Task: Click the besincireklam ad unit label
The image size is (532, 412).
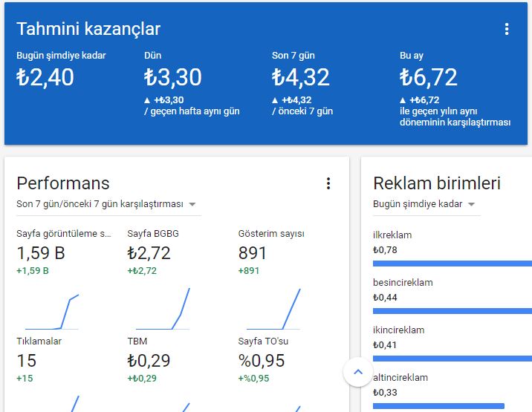Action: pyautogui.click(x=403, y=283)
